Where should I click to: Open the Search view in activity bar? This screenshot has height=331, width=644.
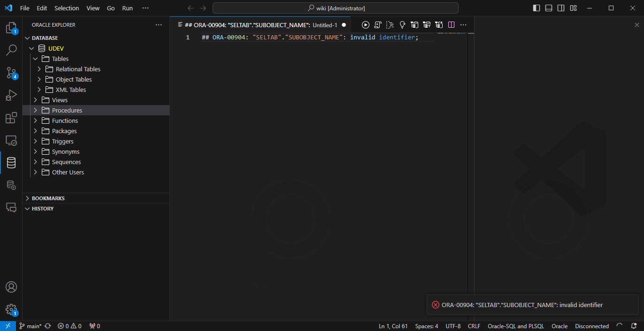(x=11, y=50)
